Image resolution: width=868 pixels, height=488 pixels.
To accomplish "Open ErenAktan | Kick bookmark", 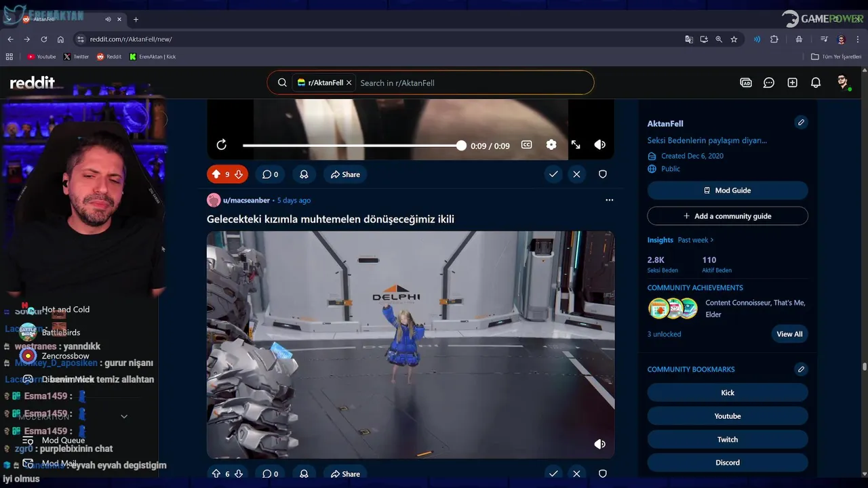I will click(153, 57).
